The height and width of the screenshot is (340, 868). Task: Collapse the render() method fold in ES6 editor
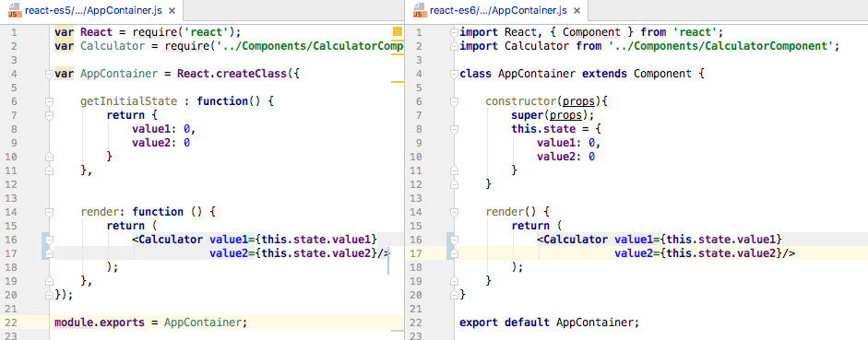[455, 212]
